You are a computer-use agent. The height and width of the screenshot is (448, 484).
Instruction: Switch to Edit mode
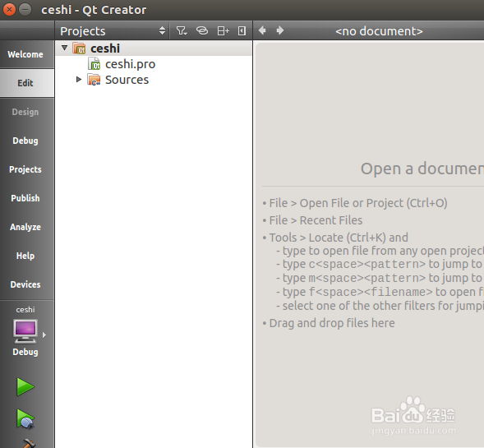click(25, 83)
